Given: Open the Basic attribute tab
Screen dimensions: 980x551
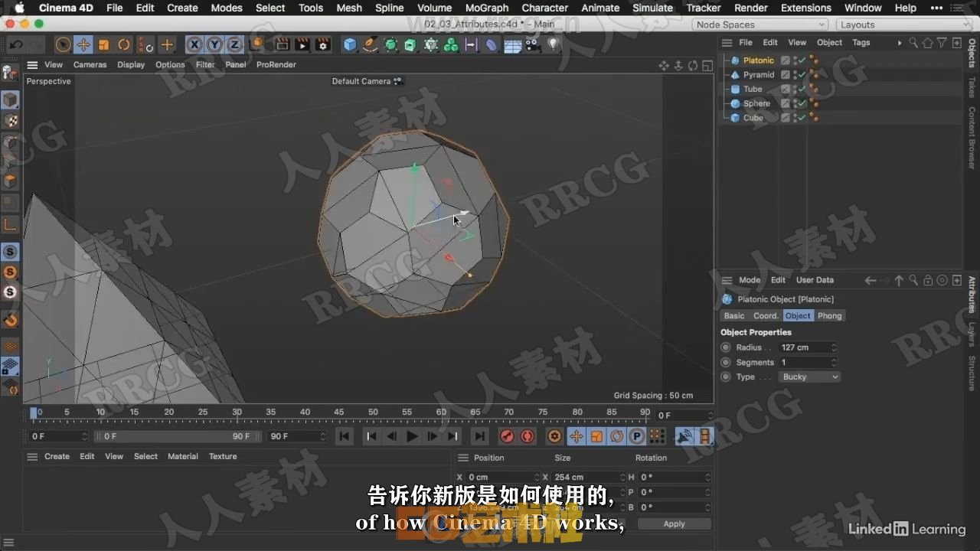Looking at the screenshot, I should (734, 315).
